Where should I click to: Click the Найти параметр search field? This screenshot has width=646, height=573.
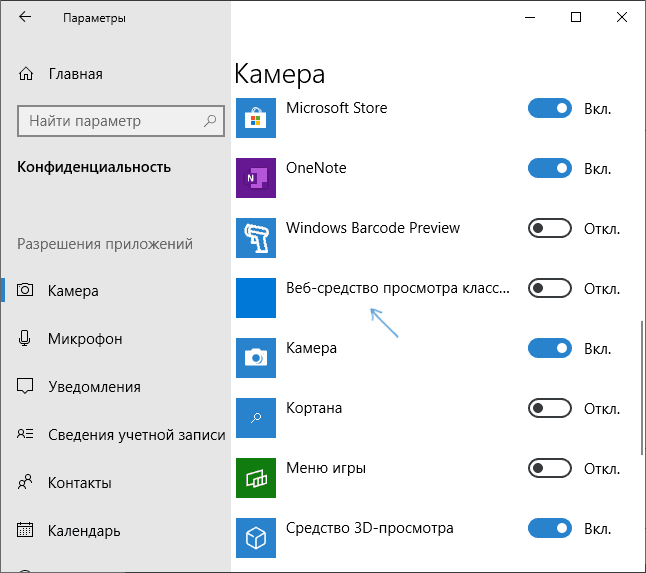(121, 121)
